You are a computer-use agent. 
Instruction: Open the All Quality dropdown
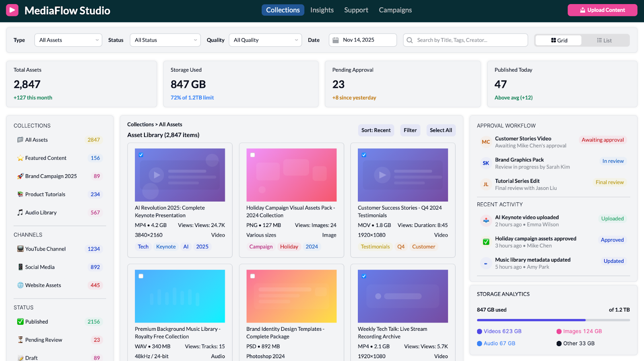pos(265,40)
